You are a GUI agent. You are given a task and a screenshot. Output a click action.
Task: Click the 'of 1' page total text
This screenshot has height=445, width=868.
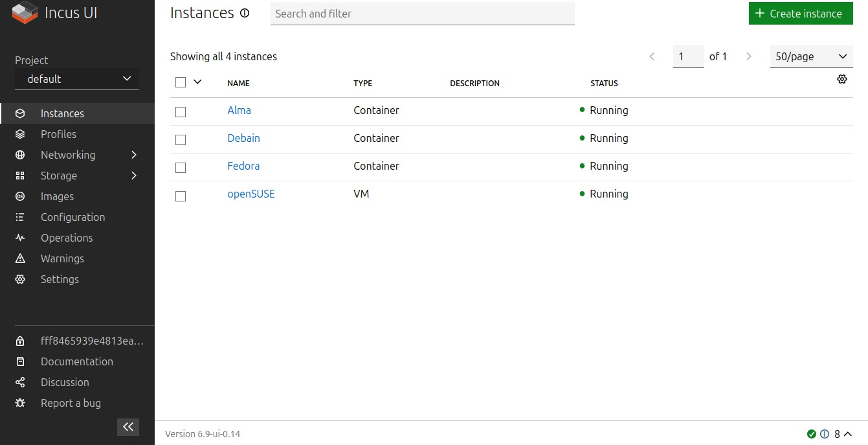pos(718,56)
